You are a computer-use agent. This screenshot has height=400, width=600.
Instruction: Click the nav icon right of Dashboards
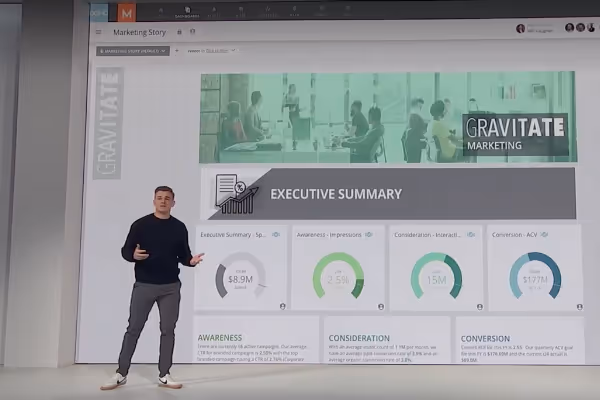coord(214,12)
